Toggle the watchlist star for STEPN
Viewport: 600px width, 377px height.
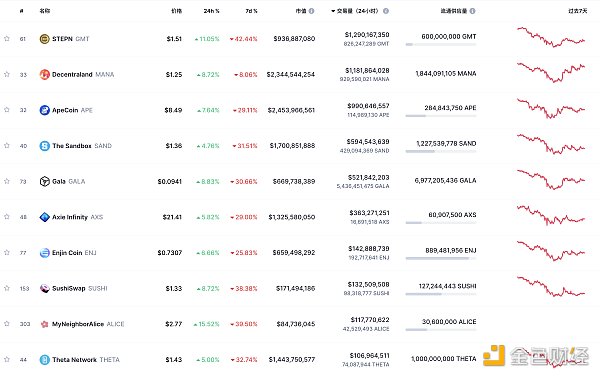point(7,38)
